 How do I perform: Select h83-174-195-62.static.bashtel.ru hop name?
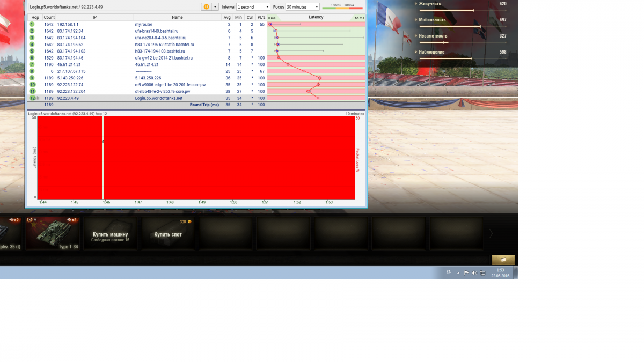[x=164, y=45]
